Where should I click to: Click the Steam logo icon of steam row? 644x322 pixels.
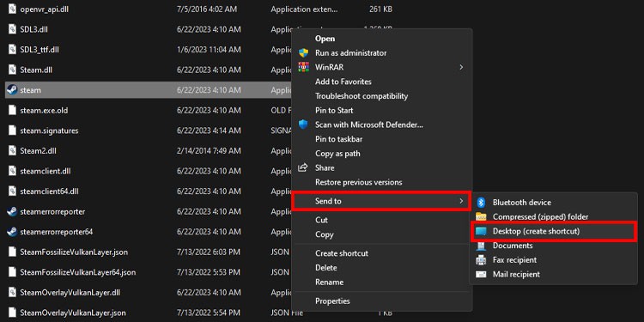tap(12, 90)
